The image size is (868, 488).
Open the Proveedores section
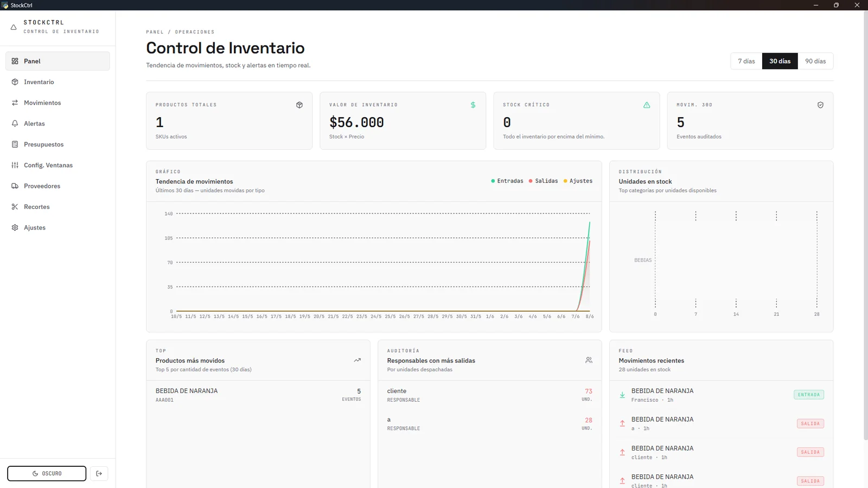point(58,186)
